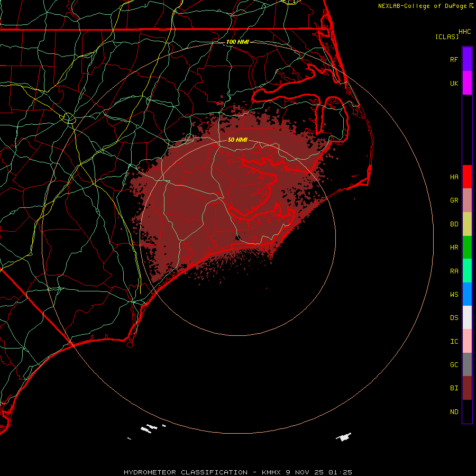
Task: Click the [CLAS] label
Action: pyautogui.click(x=447, y=36)
